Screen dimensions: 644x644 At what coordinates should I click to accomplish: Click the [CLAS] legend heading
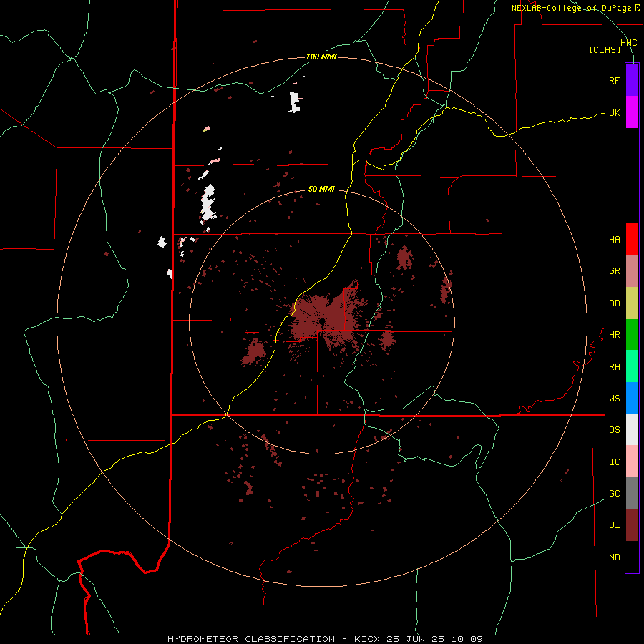tap(605, 49)
